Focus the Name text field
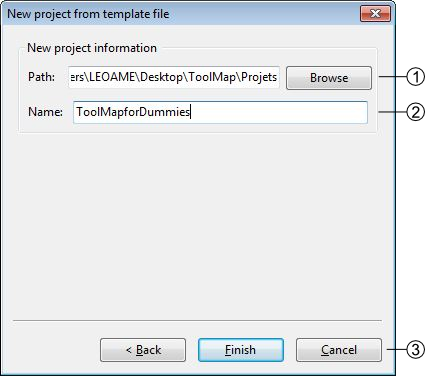This screenshot has height=376, width=425. pos(220,112)
